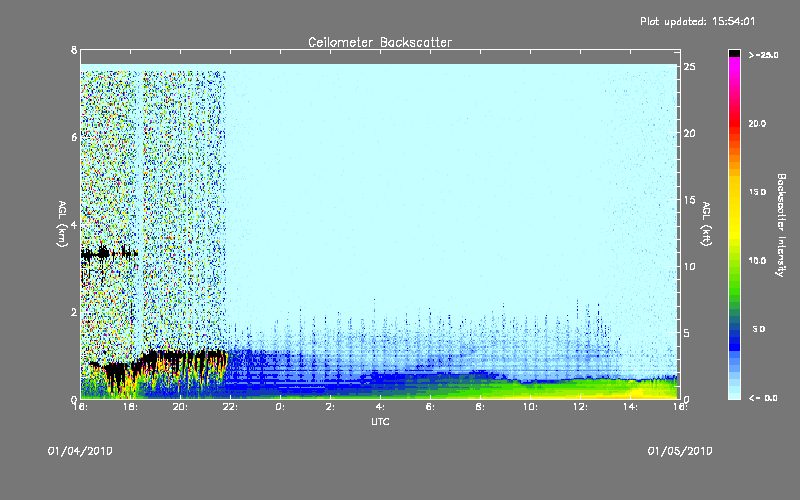Viewport: 800px width, 500px height.
Task: Click the colorbar label '<= 0.0'
Action: point(763,398)
